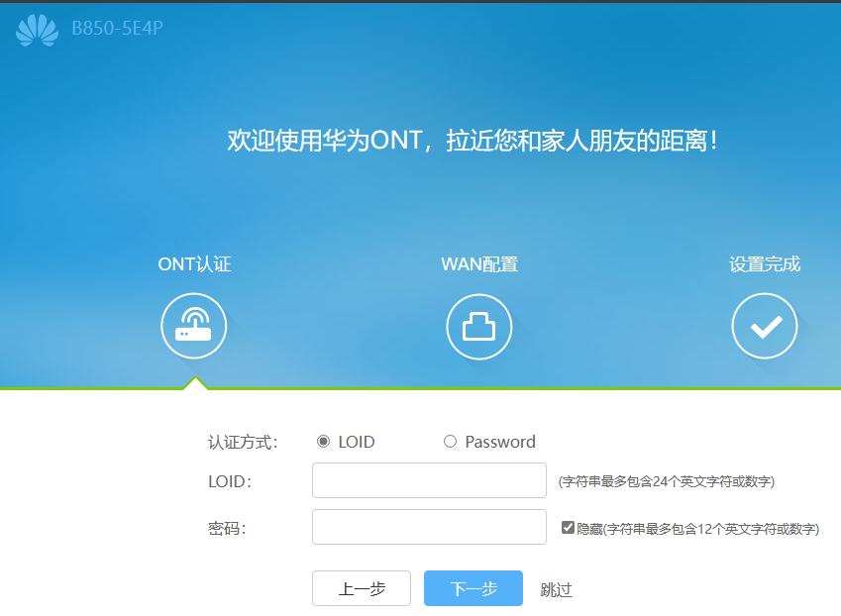
Task: Click the Huawei logo icon
Action: [37, 30]
